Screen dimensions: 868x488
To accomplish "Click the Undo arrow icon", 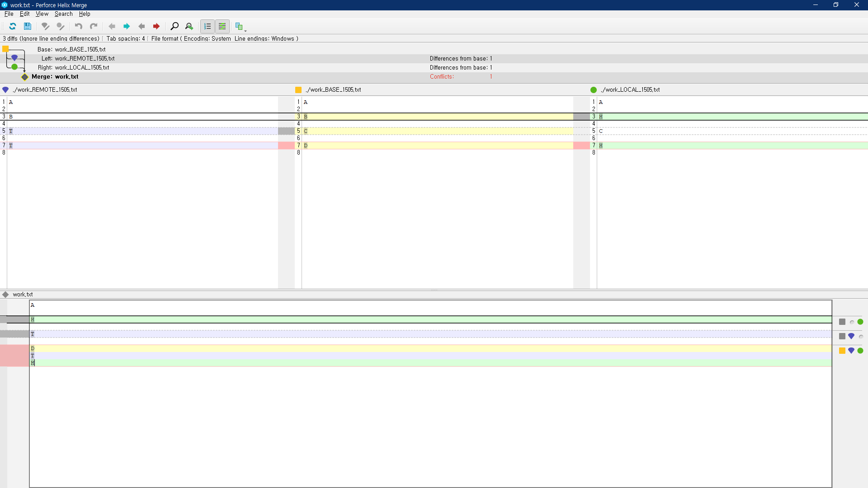I will tap(79, 26).
